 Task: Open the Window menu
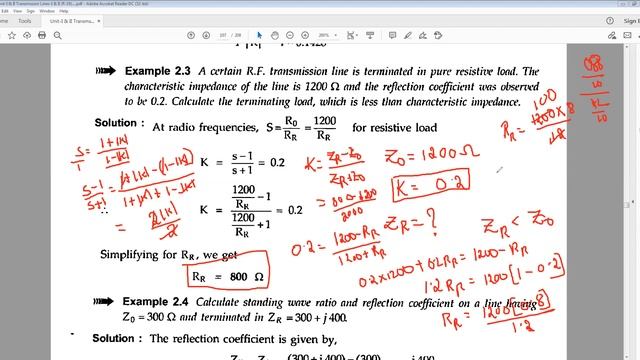tap(47, 11)
